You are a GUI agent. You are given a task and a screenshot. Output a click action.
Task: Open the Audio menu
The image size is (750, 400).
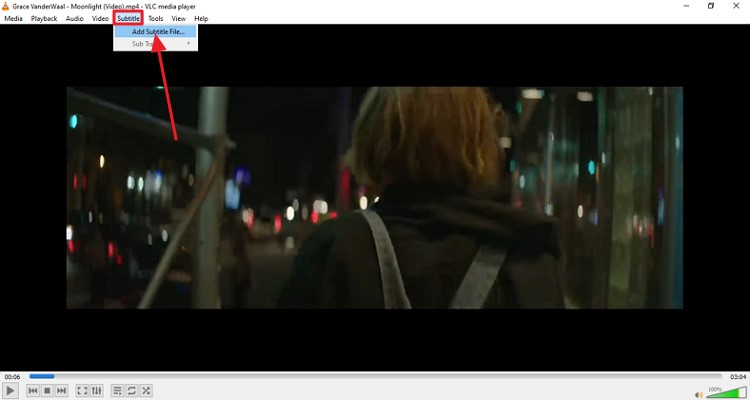point(75,18)
